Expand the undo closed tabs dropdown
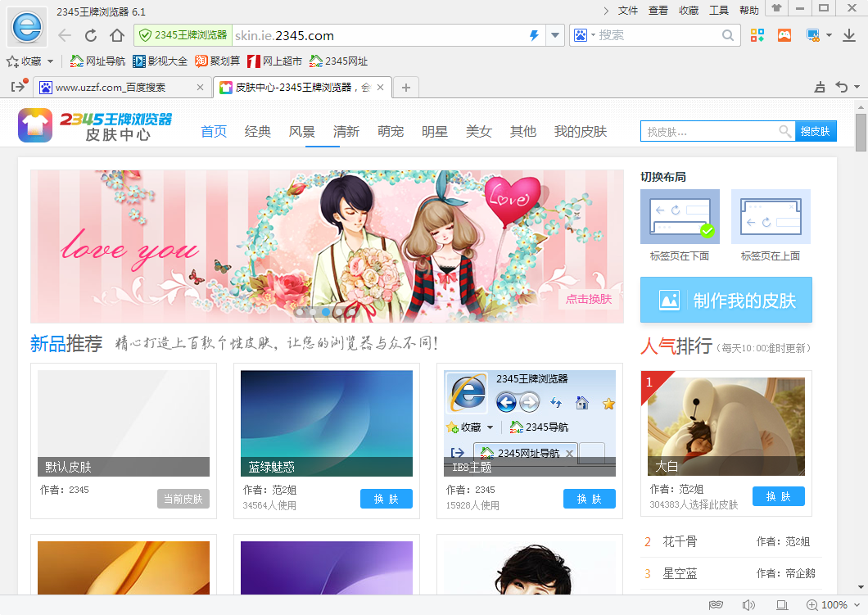This screenshot has width=868, height=615. pos(857,87)
